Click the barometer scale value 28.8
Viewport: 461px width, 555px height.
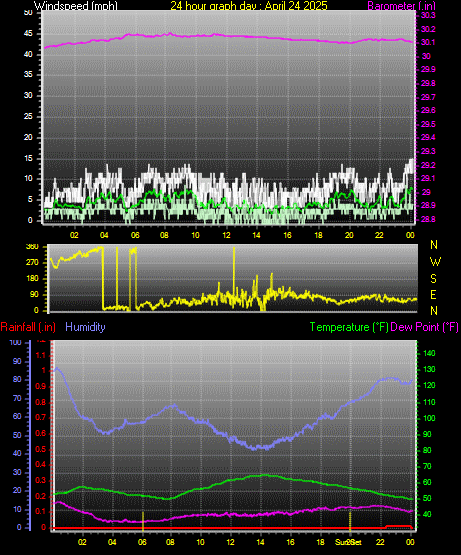click(428, 219)
